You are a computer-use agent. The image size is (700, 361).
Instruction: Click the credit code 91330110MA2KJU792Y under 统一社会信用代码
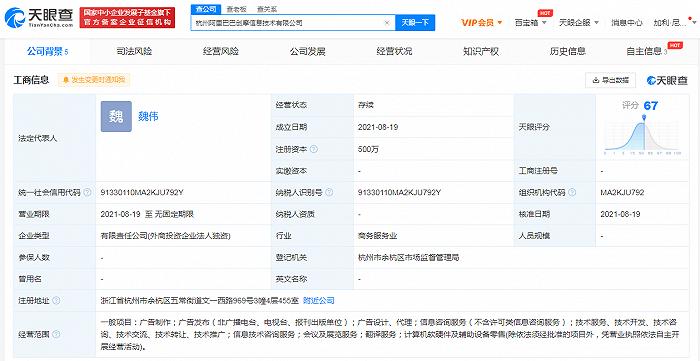click(x=142, y=192)
